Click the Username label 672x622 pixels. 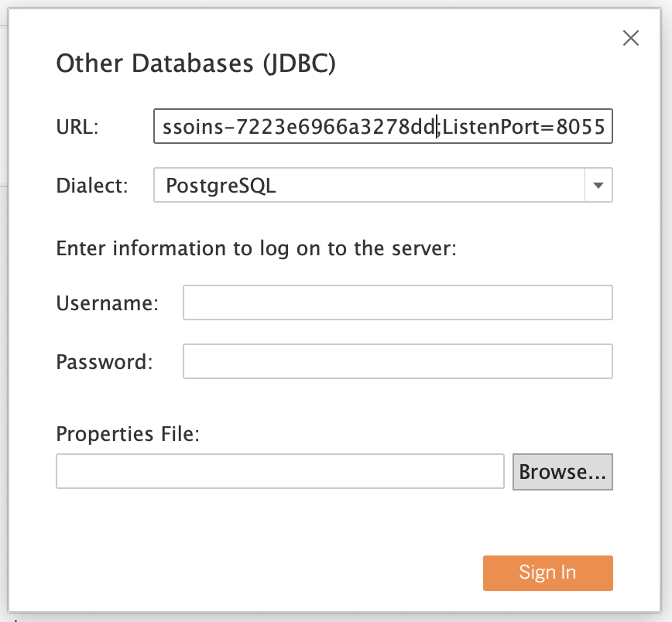(x=105, y=303)
